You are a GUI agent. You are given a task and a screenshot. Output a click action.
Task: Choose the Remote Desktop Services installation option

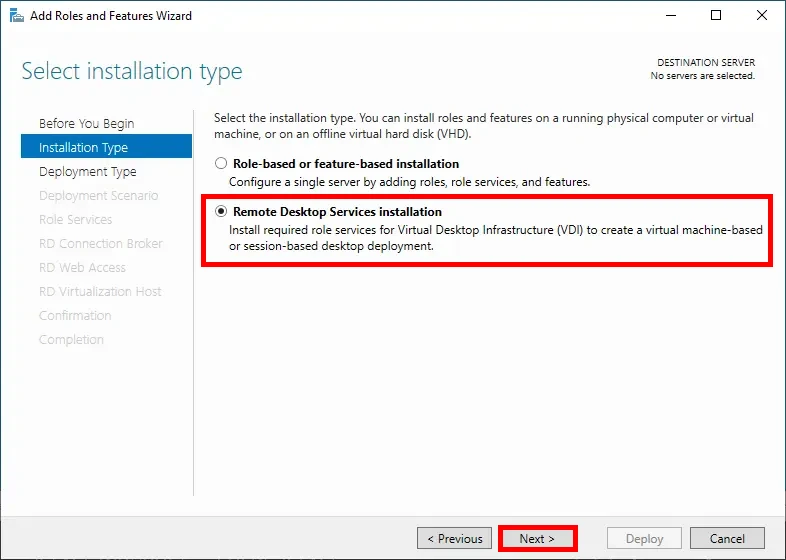point(221,212)
